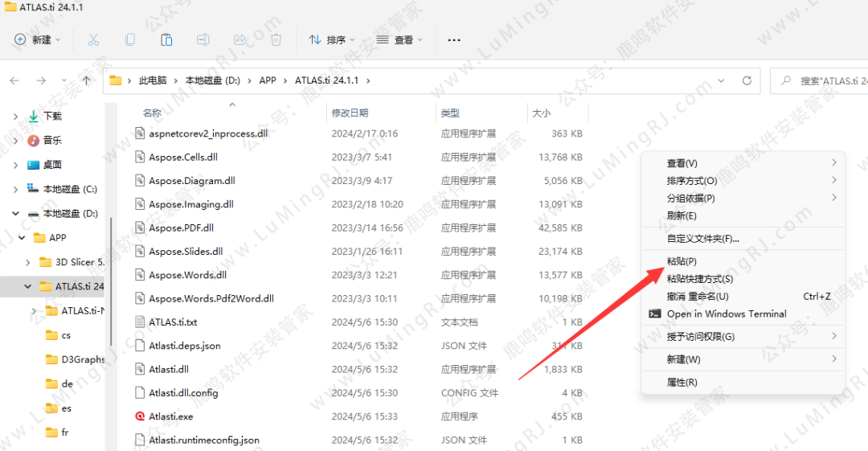868x451 pixels.
Task: Click the Atlasti.exe application icon
Action: tap(140, 416)
